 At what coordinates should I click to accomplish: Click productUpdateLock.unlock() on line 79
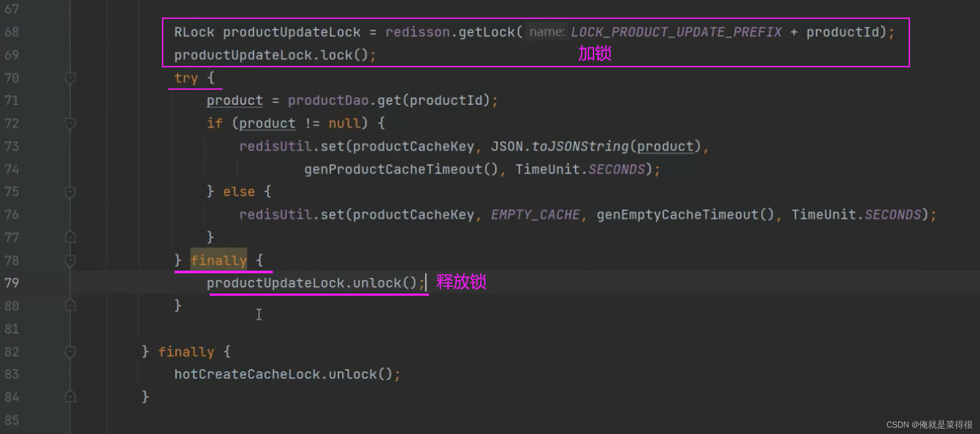click(x=312, y=283)
